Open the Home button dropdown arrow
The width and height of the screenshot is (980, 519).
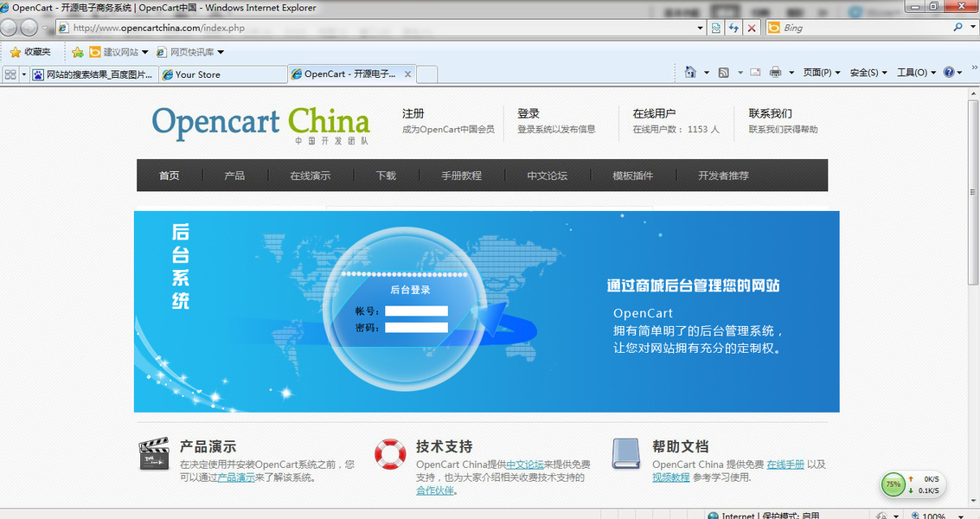[x=707, y=73]
